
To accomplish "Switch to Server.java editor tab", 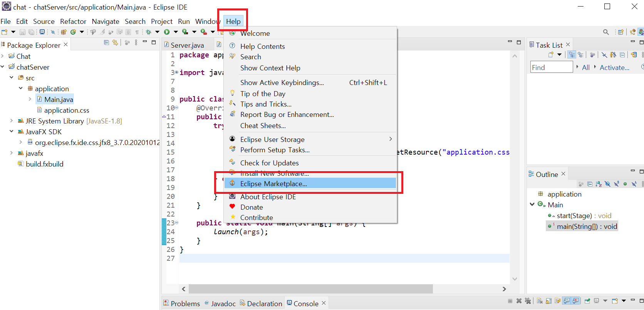I will [187, 45].
